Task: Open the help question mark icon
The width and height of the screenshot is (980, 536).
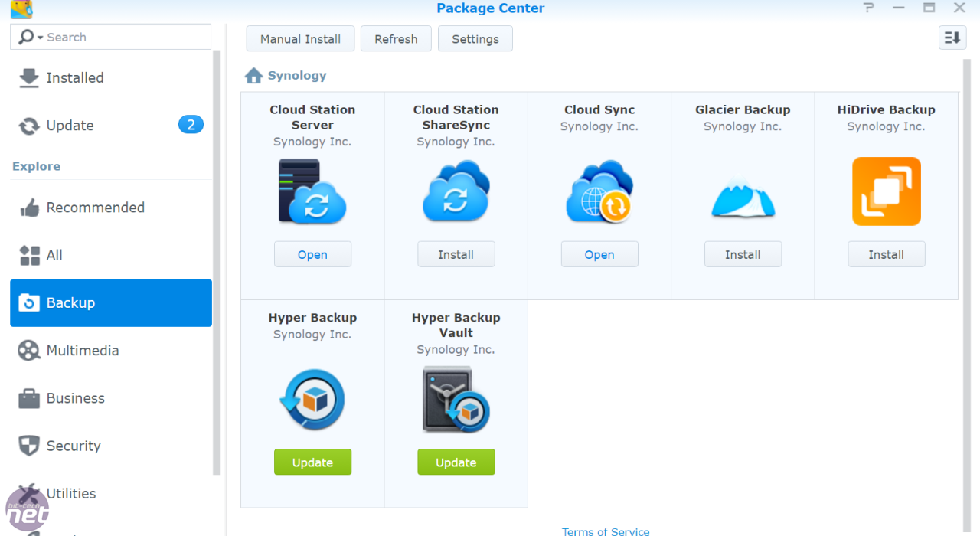Action: point(868,8)
